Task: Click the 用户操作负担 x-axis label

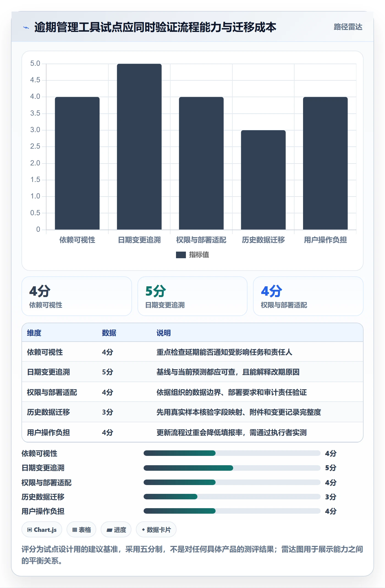Action: (x=325, y=240)
